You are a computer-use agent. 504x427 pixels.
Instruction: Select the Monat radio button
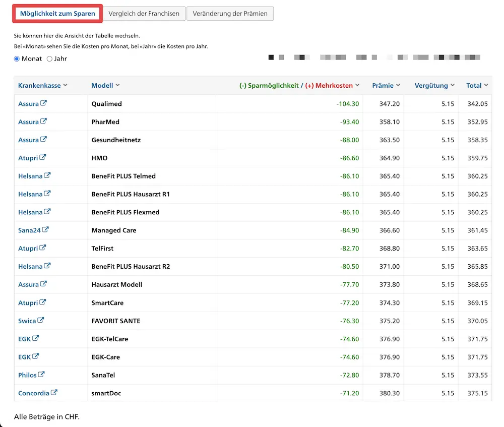click(x=17, y=59)
